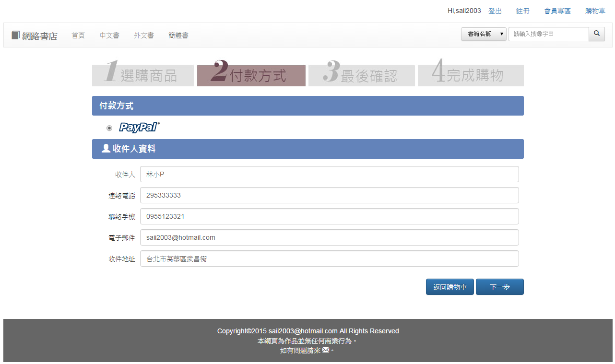The image size is (615, 364).
Task: Open the 外文書 menu item
Action: coord(144,35)
